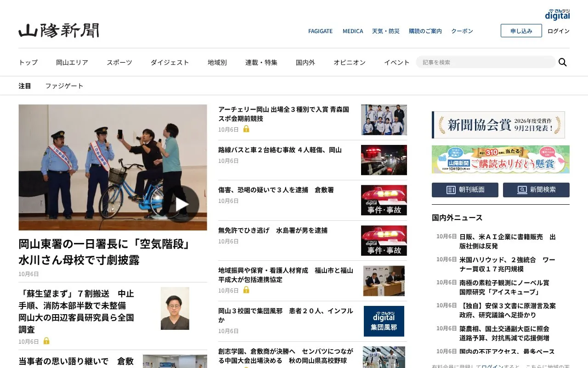The width and height of the screenshot is (588, 368).
Task: Open the クーポン link
Action: 462,31
